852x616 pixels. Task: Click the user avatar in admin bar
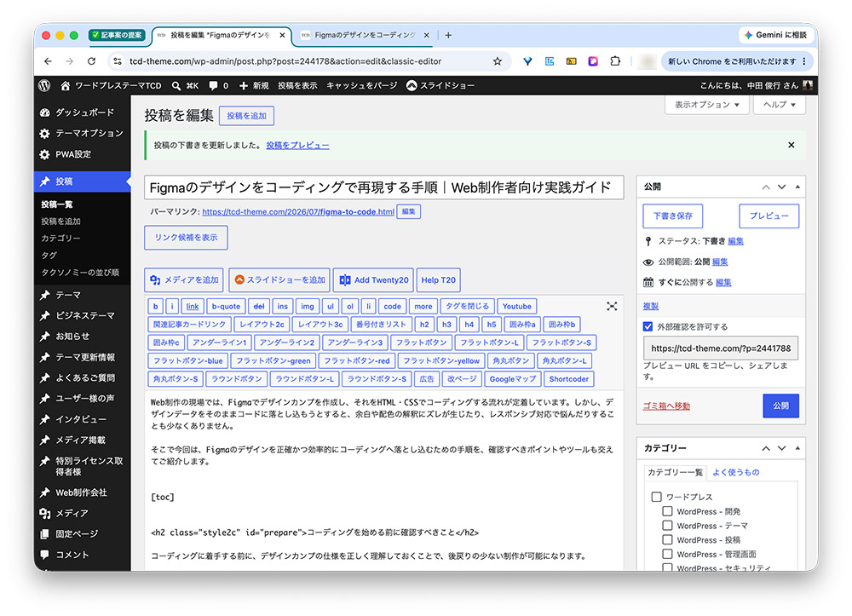tap(807, 85)
